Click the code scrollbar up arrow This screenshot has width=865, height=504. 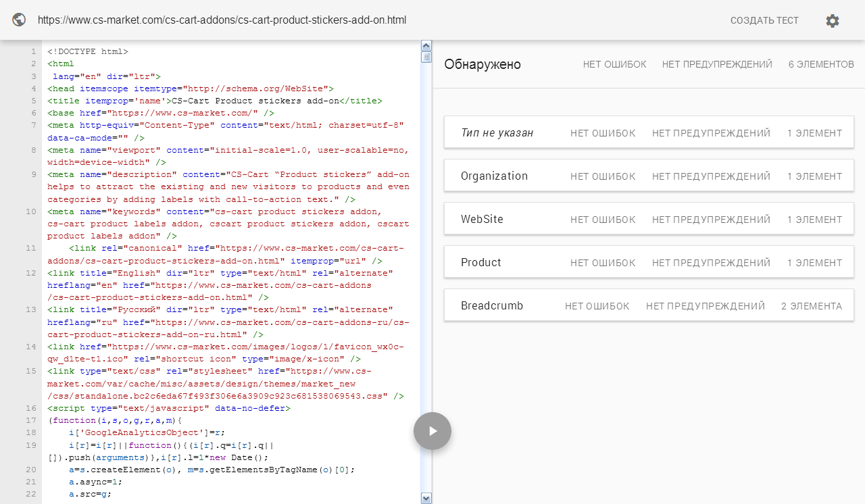[x=426, y=45]
